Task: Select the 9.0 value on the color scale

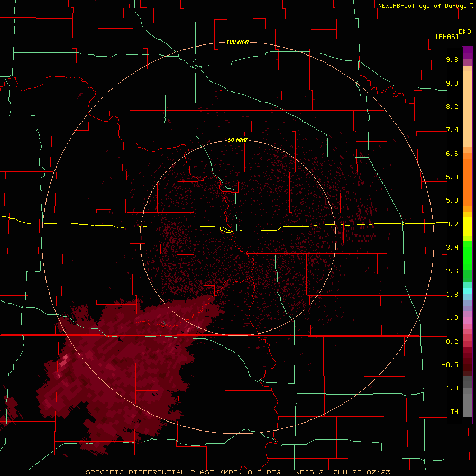Action: 452,83
